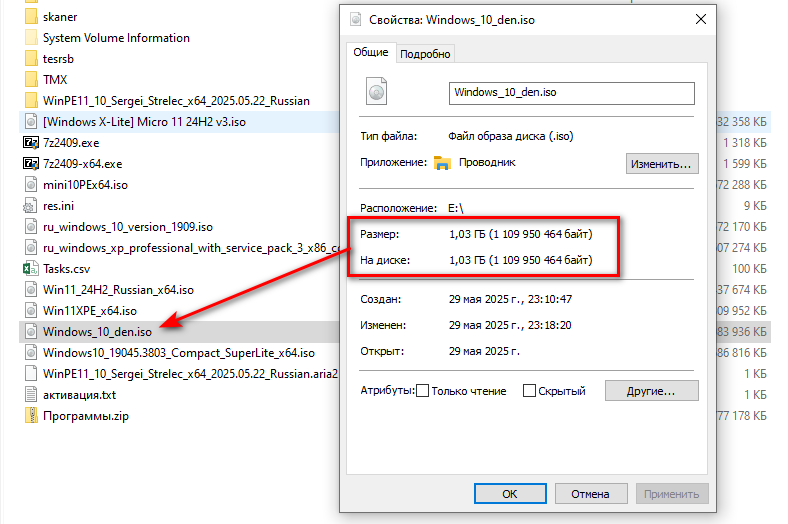Click the Windows_10_den.iso disc icon in list

point(31,332)
